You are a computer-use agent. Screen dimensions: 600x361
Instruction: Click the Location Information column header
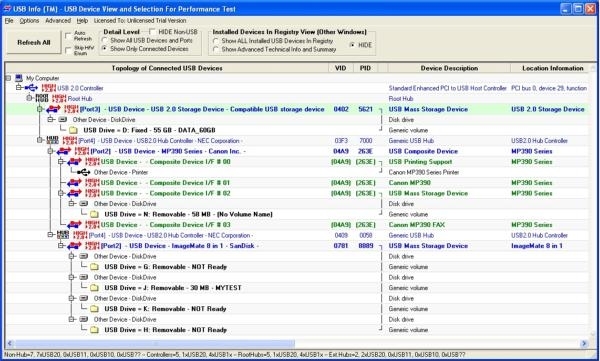553,68
